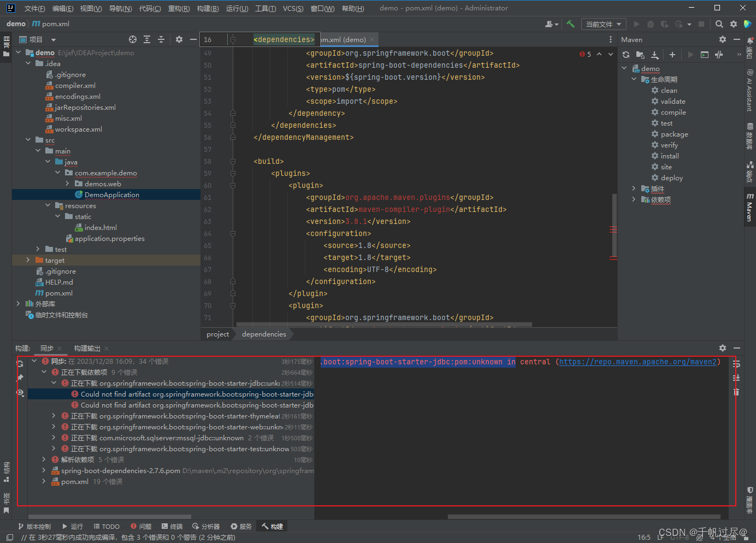Collapse all icon in project panel
This screenshot has height=543, width=756.
coord(161,39)
